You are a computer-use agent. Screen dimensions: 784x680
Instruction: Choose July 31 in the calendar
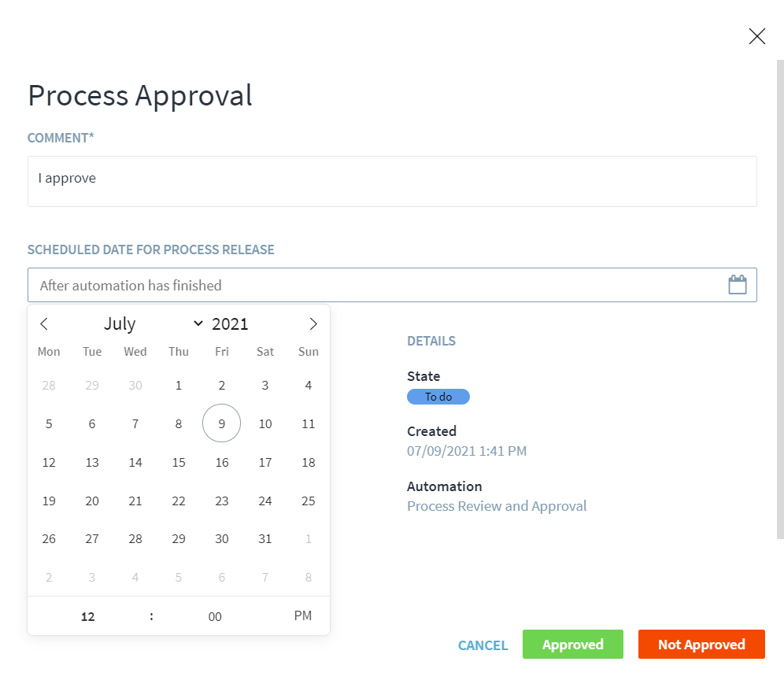265,539
